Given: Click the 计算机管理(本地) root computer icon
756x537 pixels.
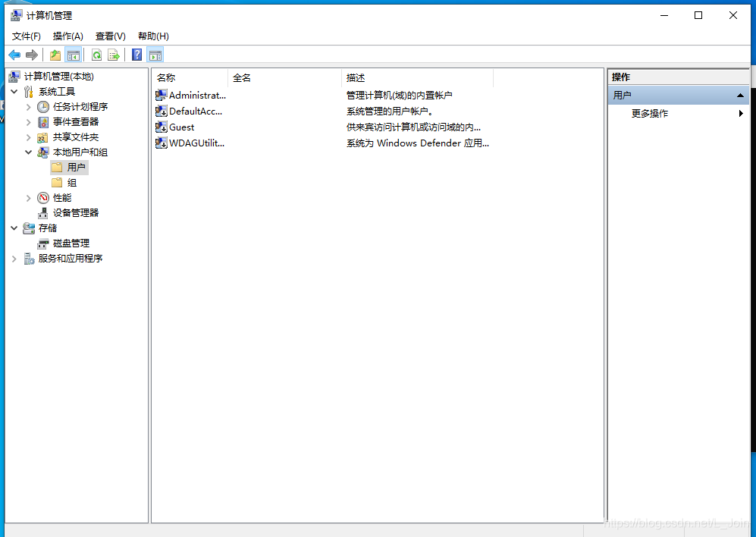Looking at the screenshot, I should pyautogui.click(x=14, y=77).
